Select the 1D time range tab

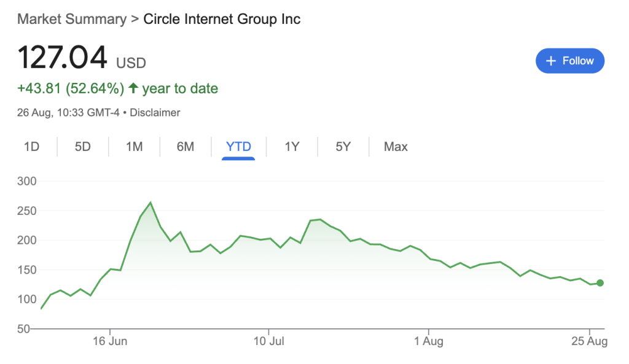(32, 147)
